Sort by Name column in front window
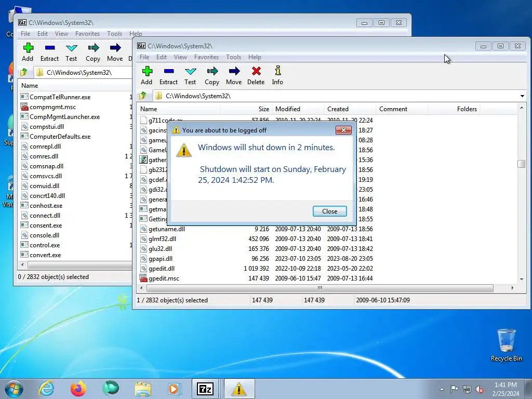Image resolution: width=532 pixels, height=399 pixels. click(x=179, y=109)
